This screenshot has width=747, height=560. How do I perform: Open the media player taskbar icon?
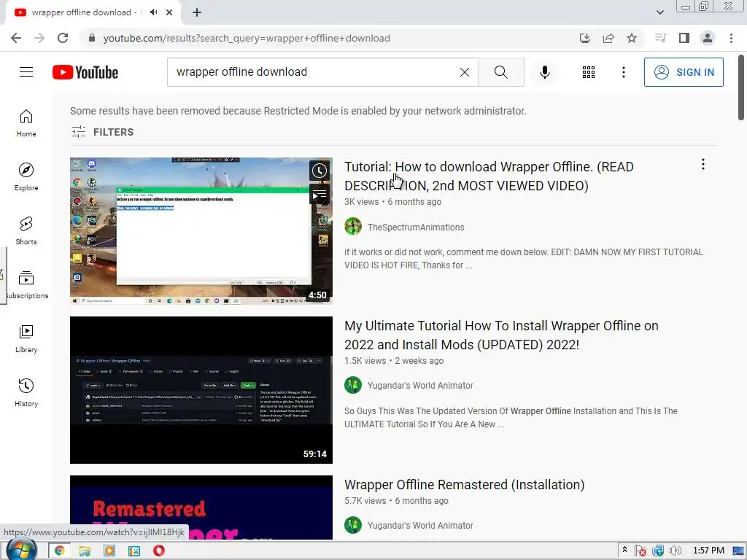(x=109, y=551)
